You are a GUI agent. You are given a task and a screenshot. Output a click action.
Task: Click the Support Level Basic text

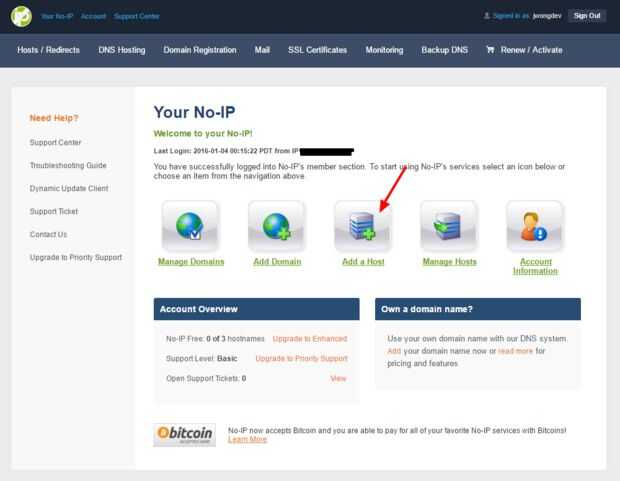click(202, 359)
